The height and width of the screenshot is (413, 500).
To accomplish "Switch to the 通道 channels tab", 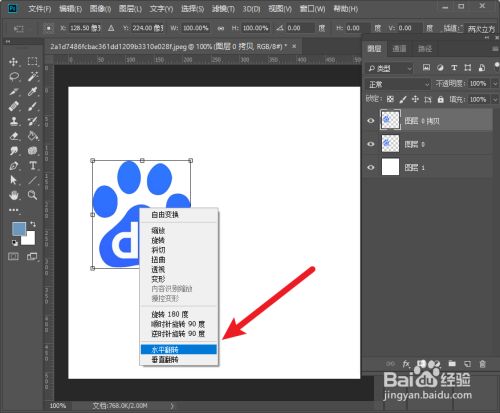I will pos(399,49).
